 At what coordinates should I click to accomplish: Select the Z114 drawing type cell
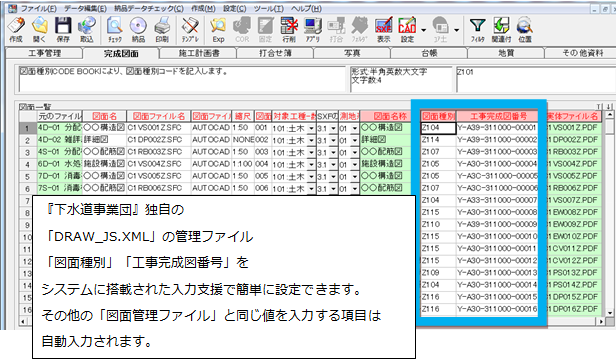(438, 140)
